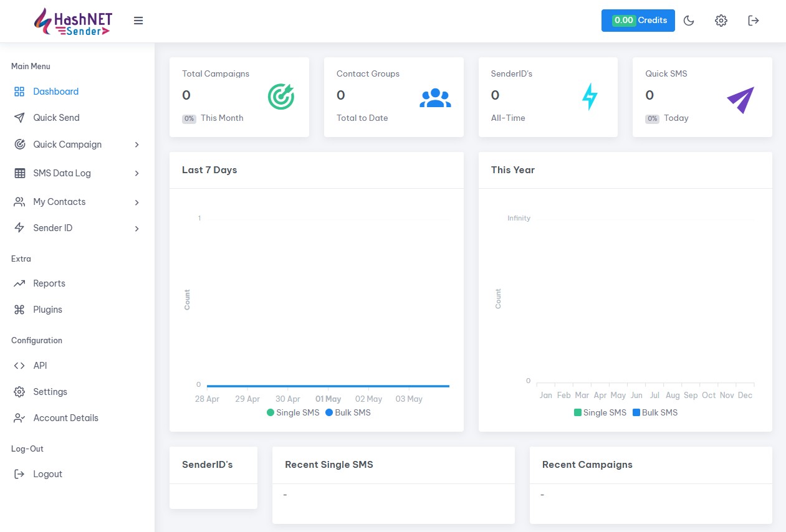Open Quick Send from sidebar

tap(56, 118)
